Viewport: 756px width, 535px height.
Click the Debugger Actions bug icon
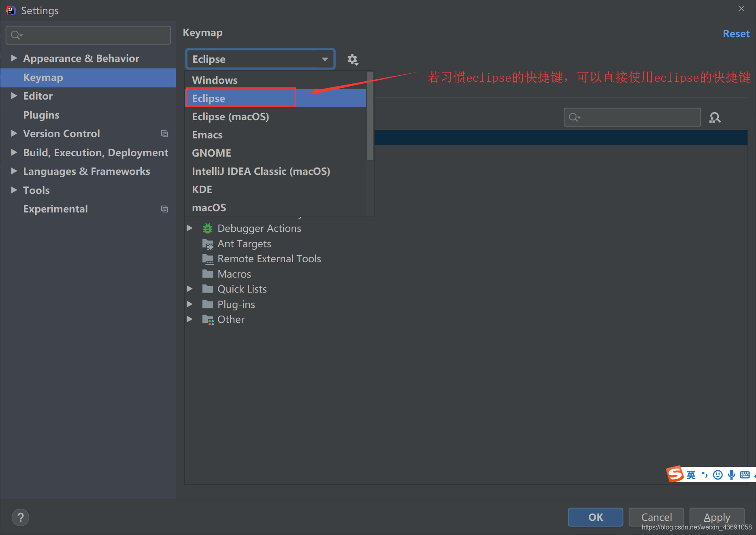[x=208, y=228]
